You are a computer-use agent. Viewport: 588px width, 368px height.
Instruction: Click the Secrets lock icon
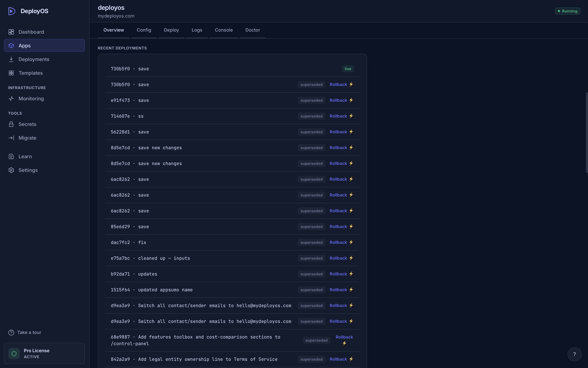11,124
